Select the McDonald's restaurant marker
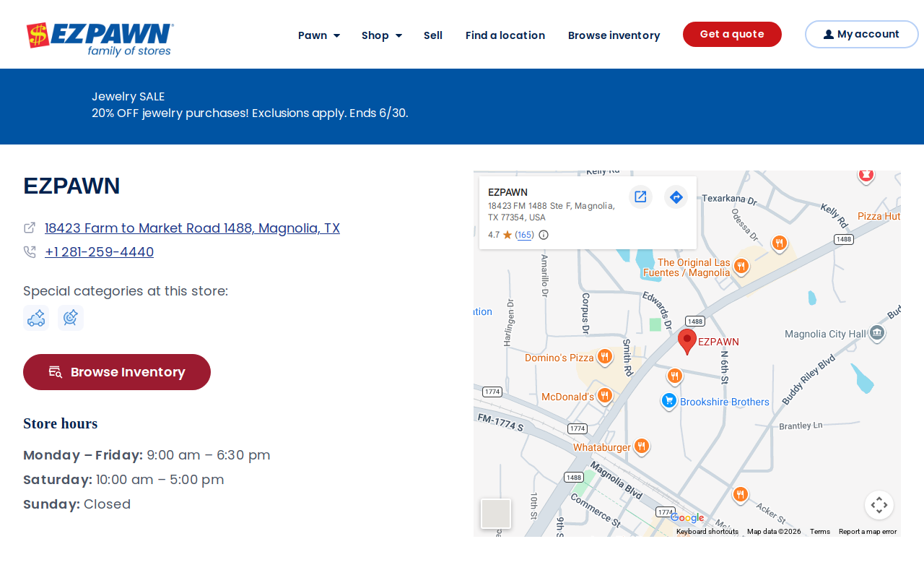The width and height of the screenshot is (924, 578). coord(605,395)
